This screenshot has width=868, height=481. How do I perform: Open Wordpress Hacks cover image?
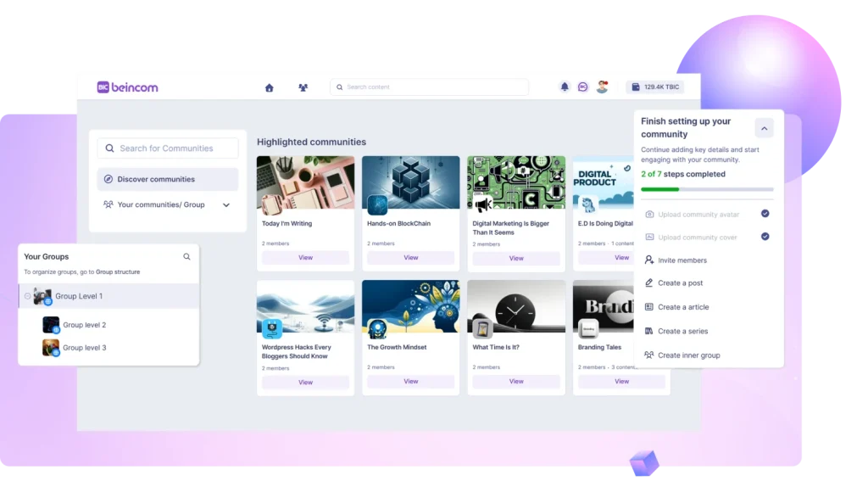[x=305, y=306]
